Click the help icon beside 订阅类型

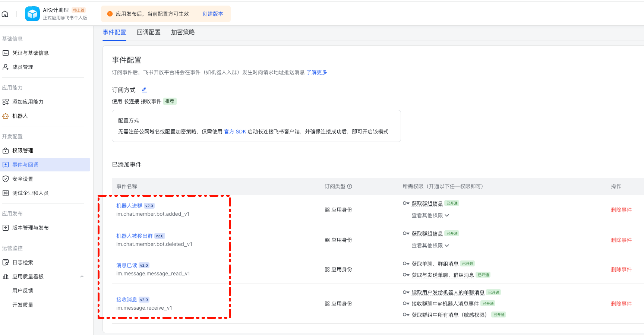[350, 186]
